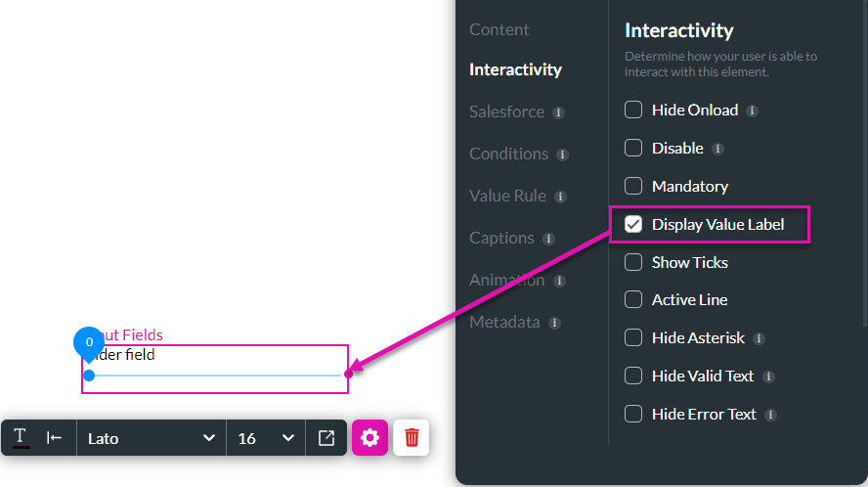Switch to the Content tab

point(499,29)
